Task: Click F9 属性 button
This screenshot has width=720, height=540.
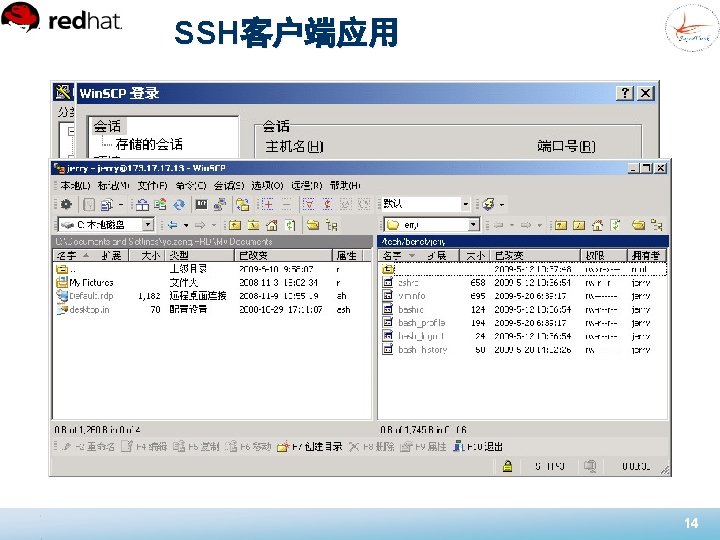Action: [423, 446]
